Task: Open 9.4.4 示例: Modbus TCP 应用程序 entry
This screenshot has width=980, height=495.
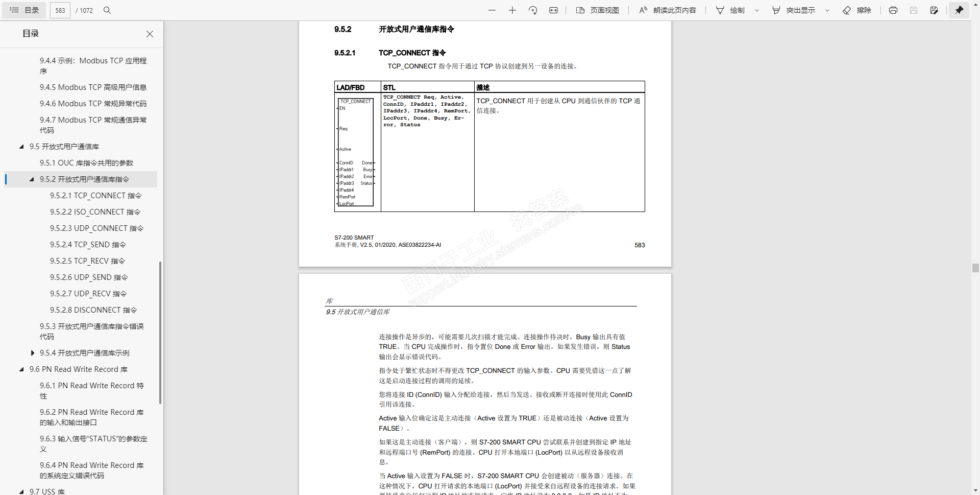Action: (x=93, y=66)
